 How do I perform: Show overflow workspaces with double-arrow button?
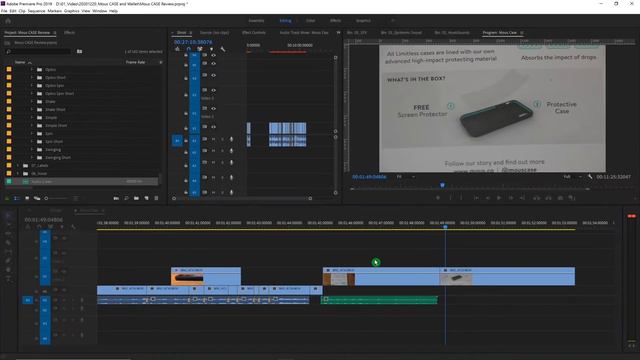pyautogui.click(x=393, y=20)
